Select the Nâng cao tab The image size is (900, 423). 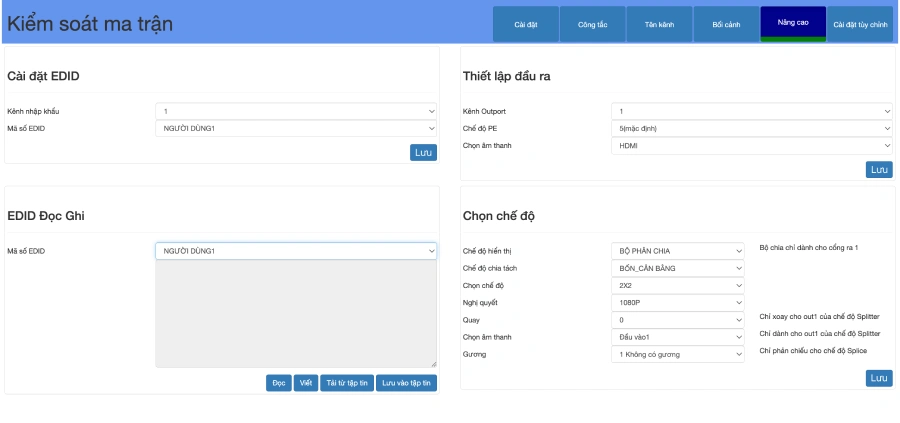point(793,22)
